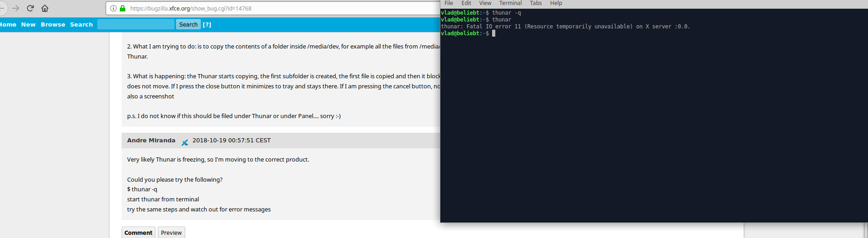Go to browser home page icon
The width and height of the screenshot is (868, 238).
coord(45,8)
